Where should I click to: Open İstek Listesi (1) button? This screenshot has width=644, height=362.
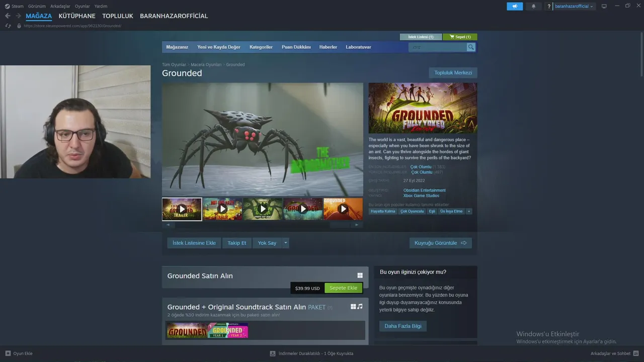point(421,37)
